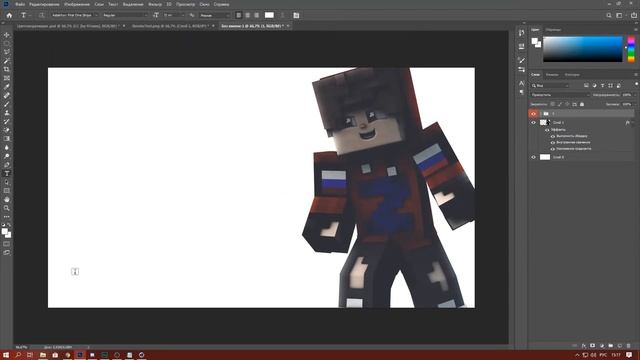Screen dimensions: 640x360
Task: Select the Eyedropper tool
Action: 7,87
